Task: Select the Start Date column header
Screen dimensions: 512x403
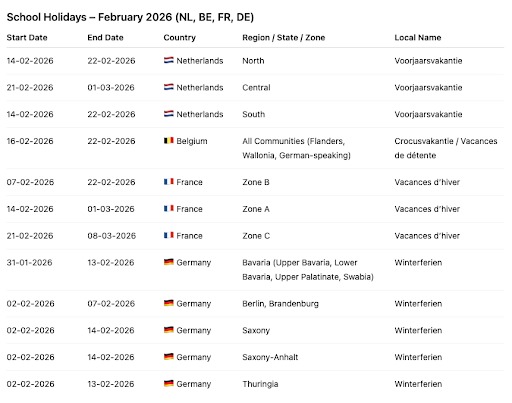Action: [x=27, y=37]
